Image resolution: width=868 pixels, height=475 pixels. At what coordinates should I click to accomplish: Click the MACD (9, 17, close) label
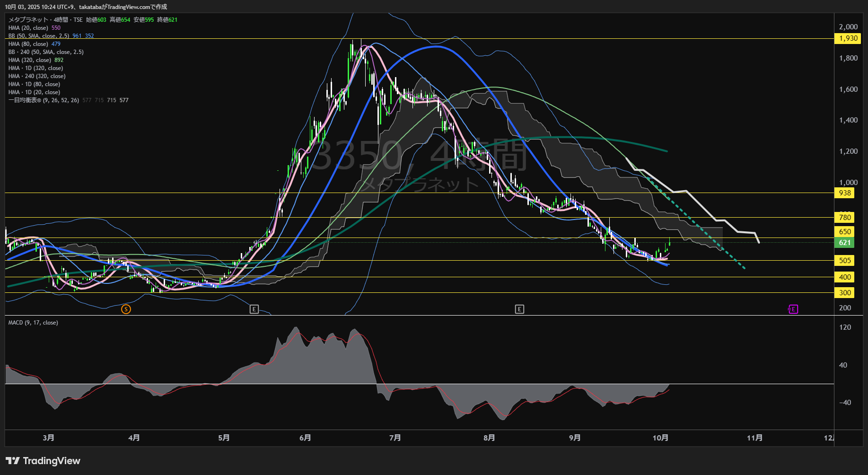[x=33, y=323]
